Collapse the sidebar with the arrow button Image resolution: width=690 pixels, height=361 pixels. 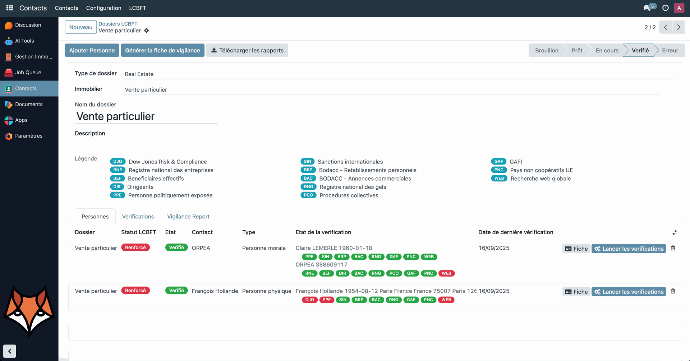(10, 351)
